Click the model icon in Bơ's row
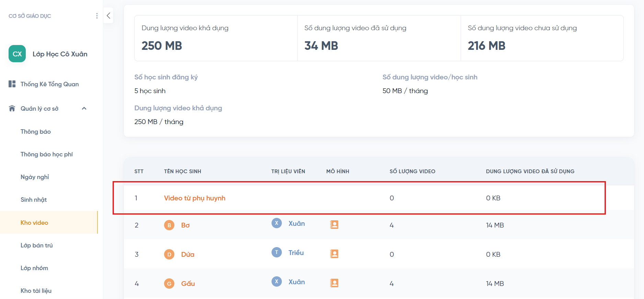644x299 pixels. pos(334,225)
